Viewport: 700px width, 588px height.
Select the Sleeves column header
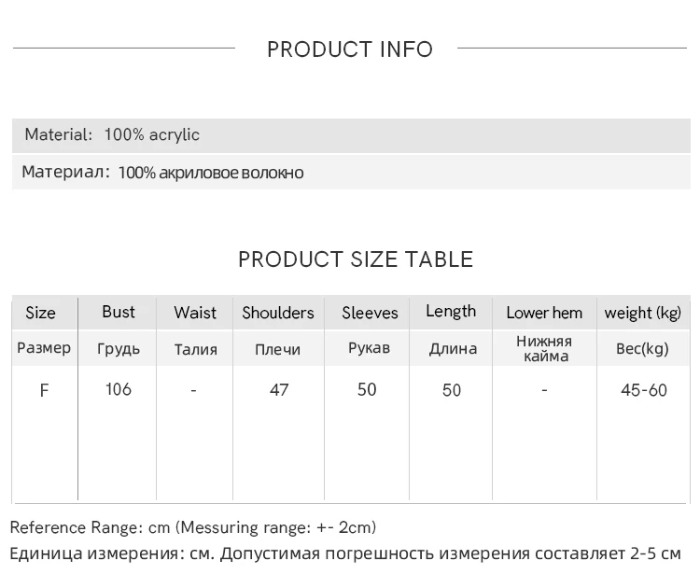point(370,313)
